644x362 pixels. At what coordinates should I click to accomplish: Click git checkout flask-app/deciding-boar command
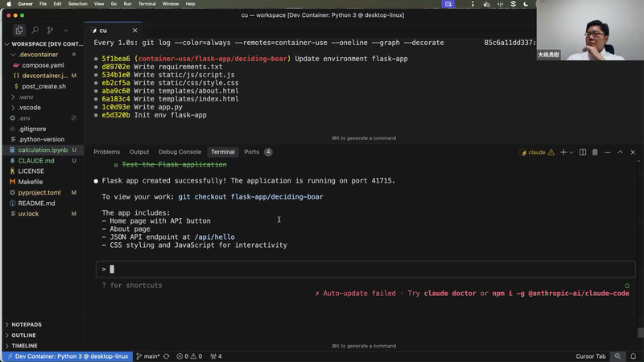click(x=250, y=197)
